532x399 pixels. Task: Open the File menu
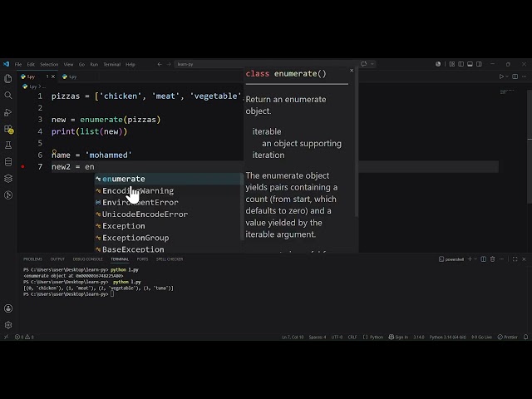pyautogui.click(x=18, y=64)
